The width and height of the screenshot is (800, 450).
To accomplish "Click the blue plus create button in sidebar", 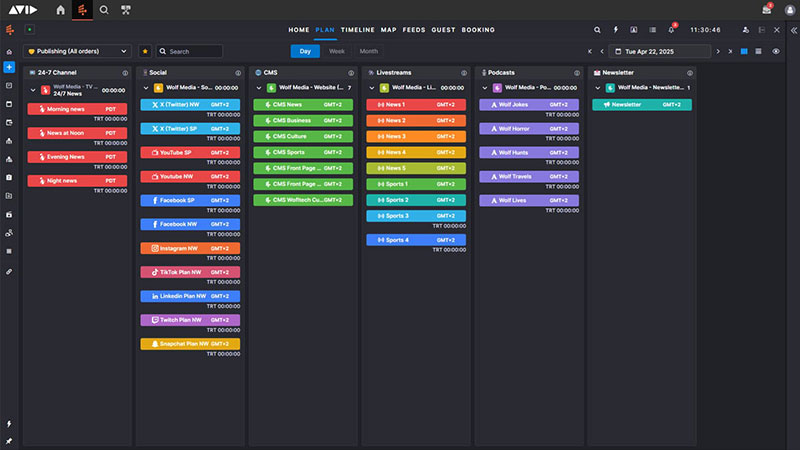I will (9, 67).
